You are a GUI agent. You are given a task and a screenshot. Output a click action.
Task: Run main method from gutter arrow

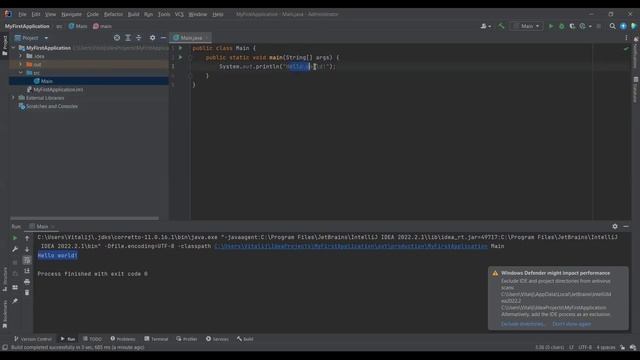click(180, 57)
